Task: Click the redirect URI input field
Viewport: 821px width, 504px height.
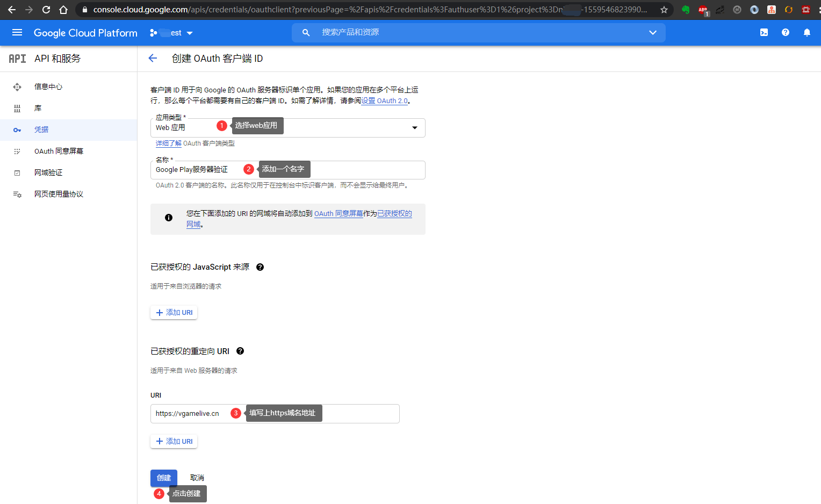Action: point(275,414)
